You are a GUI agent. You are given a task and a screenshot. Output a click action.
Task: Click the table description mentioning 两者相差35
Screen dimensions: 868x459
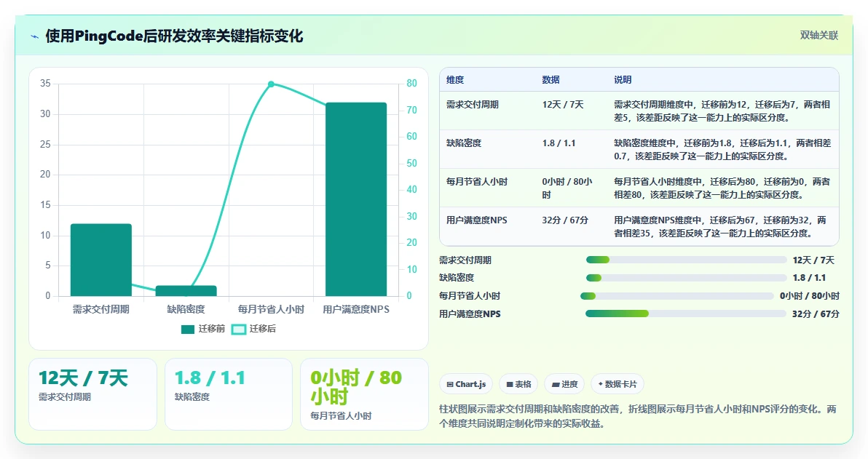pyautogui.click(x=720, y=227)
